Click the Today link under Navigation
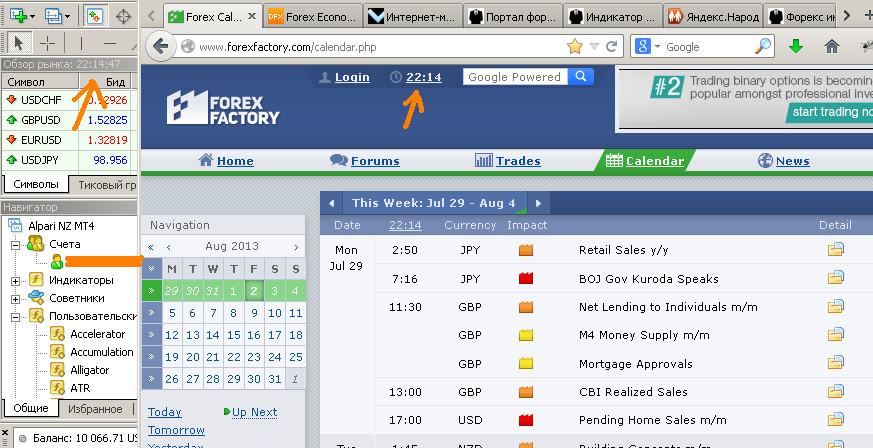Screen dimensions: 873x448 point(165,412)
